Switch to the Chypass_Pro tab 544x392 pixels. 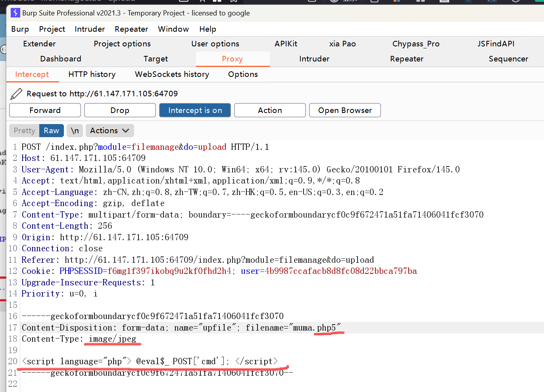click(x=416, y=44)
